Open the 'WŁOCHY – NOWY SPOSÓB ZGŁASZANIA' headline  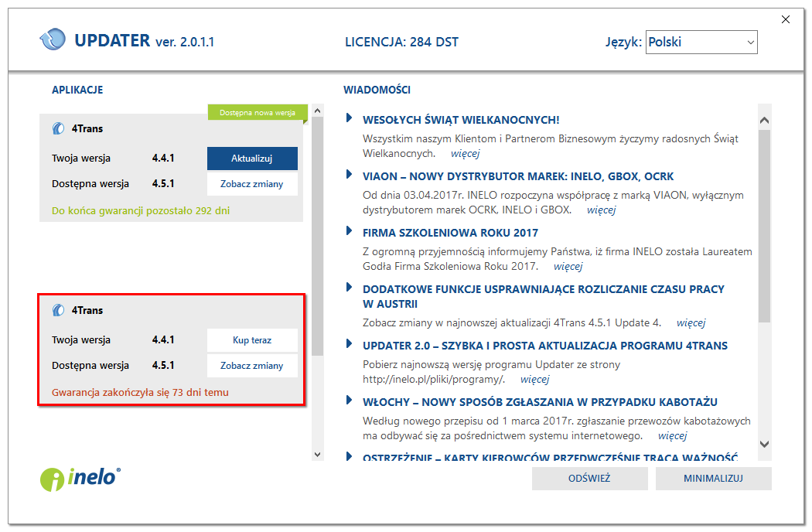(540, 403)
